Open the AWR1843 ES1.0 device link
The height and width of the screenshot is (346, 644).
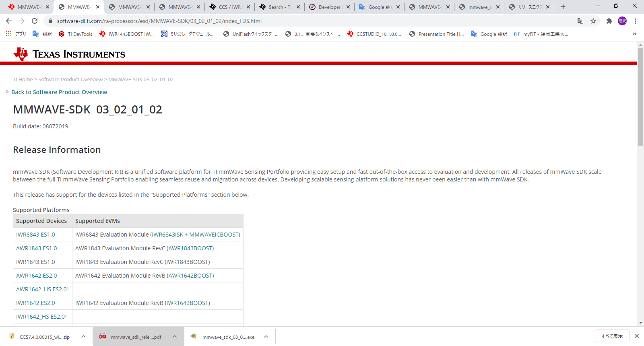click(37, 248)
